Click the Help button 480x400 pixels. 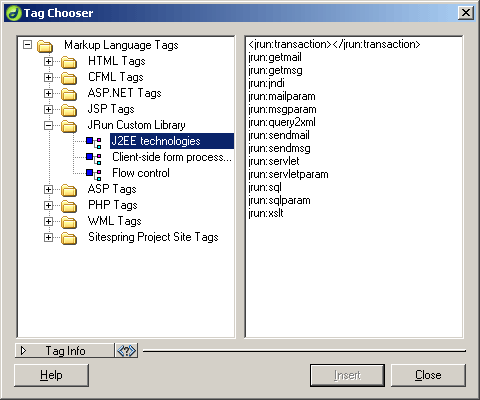[51, 375]
